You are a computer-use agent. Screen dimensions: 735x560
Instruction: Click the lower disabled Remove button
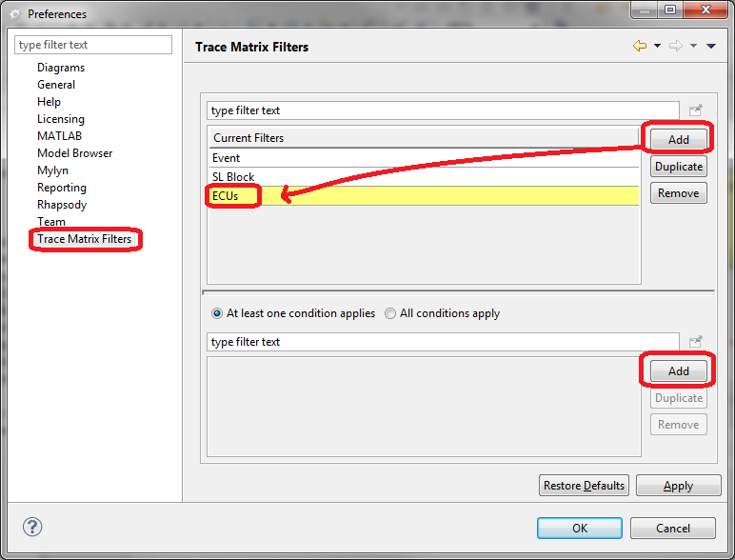[678, 425]
